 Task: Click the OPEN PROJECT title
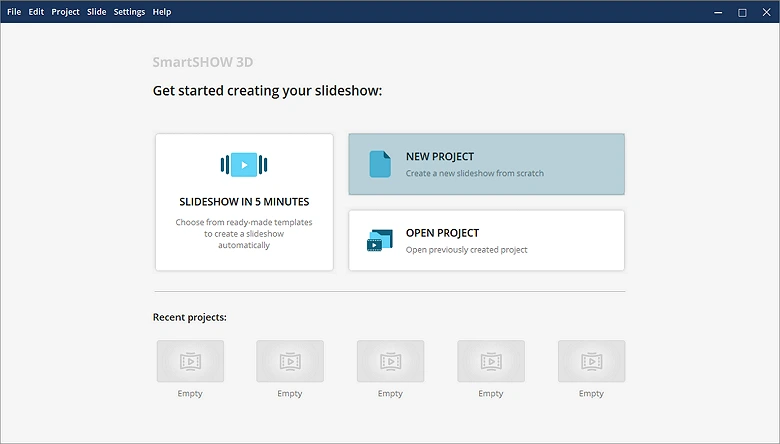coord(442,233)
